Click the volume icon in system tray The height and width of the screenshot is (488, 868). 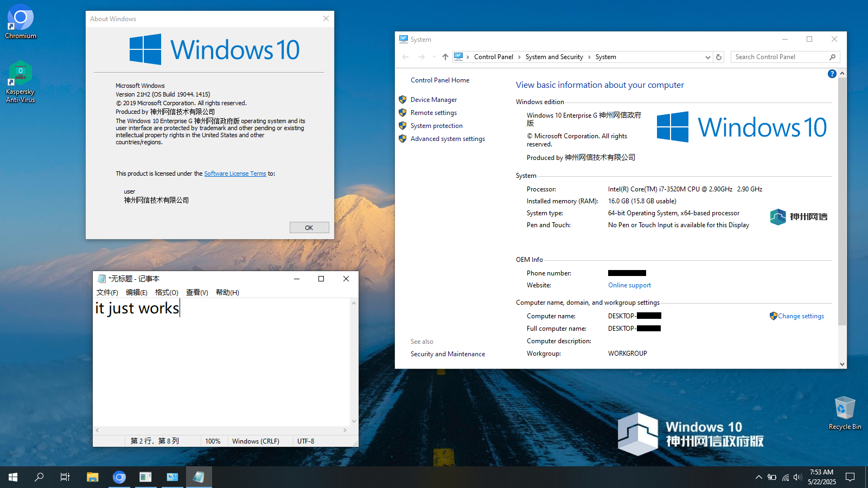(797, 477)
